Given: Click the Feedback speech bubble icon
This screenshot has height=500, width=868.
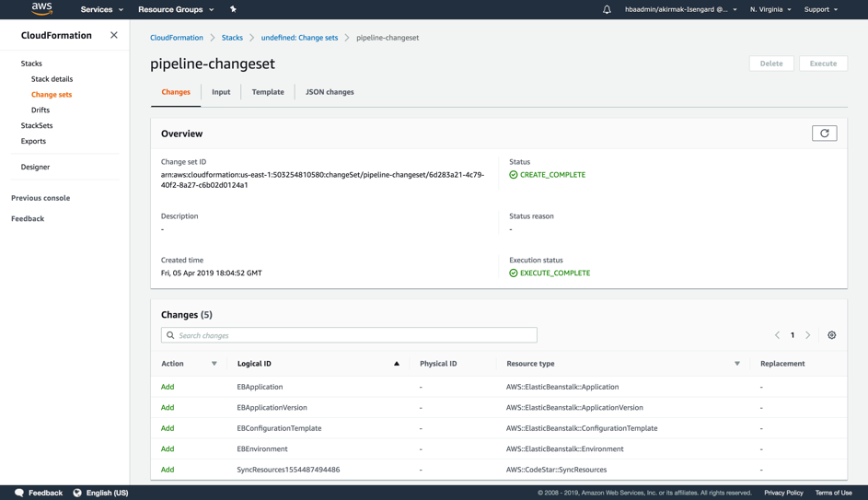Looking at the screenshot, I should click(19, 493).
